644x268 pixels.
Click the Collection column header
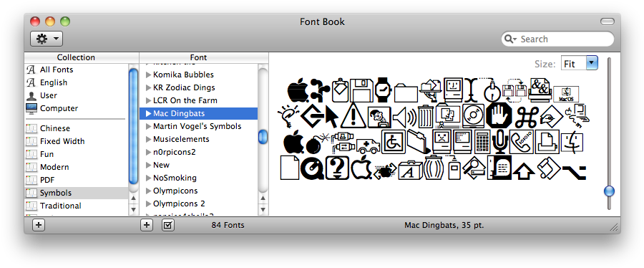coord(76,57)
